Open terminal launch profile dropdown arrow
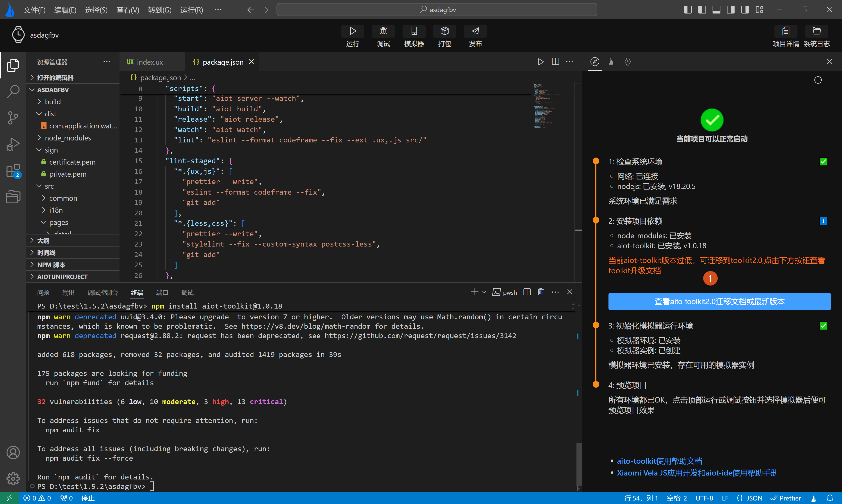The image size is (842, 504). point(484,292)
